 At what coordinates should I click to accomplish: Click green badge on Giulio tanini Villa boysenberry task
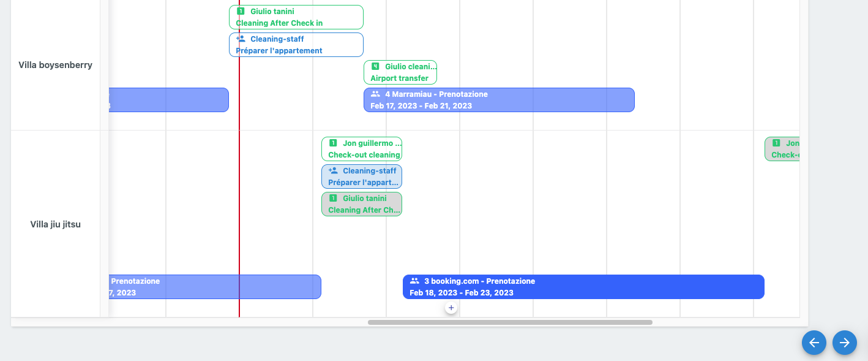click(x=241, y=12)
